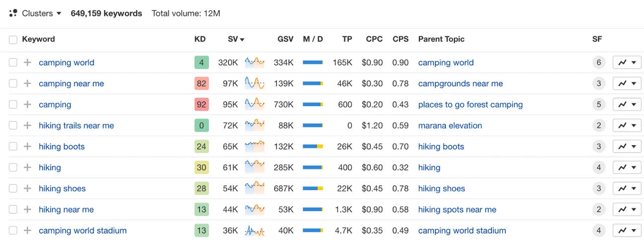The width and height of the screenshot is (644, 240).
Task: Add hiking shoes via plus icon
Action: tap(28, 188)
